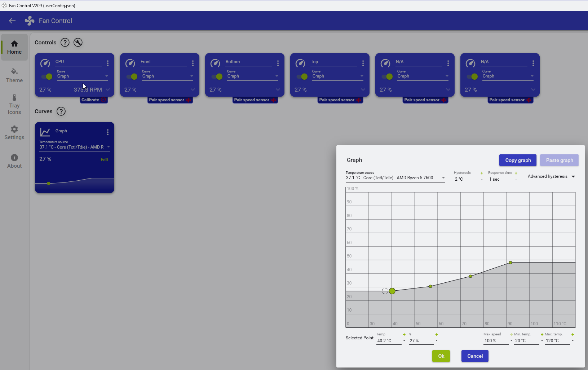Click the Paste graph button
Image resolution: width=588 pixels, height=370 pixels.
[559, 160]
